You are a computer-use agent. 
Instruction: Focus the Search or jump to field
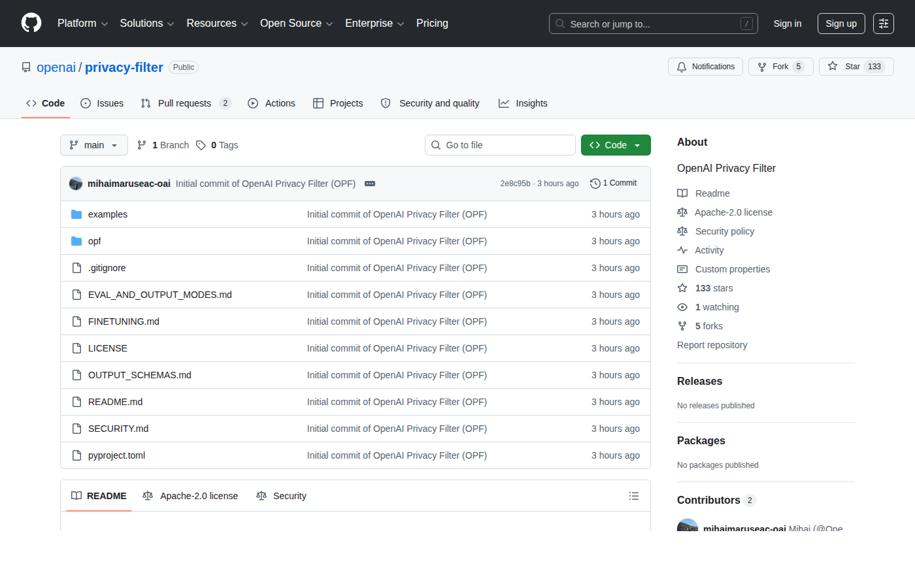[654, 24]
